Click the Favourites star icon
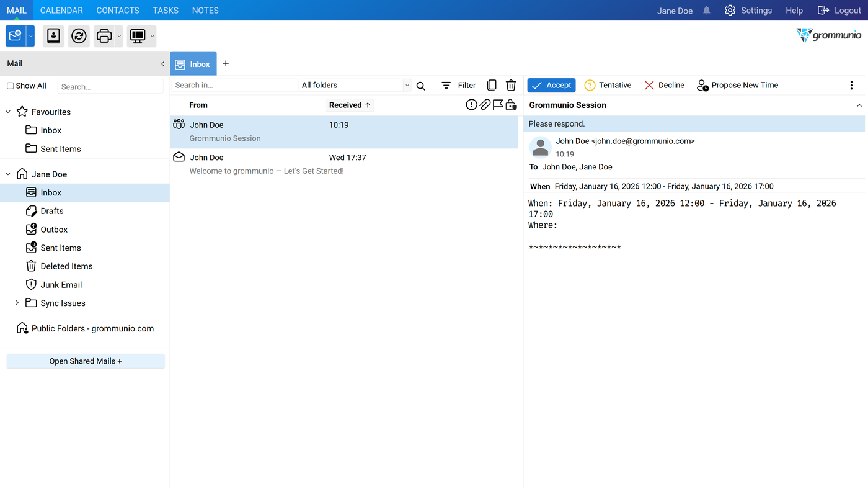Screen dimensions: 868x489 pyautogui.click(x=22, y=112)
